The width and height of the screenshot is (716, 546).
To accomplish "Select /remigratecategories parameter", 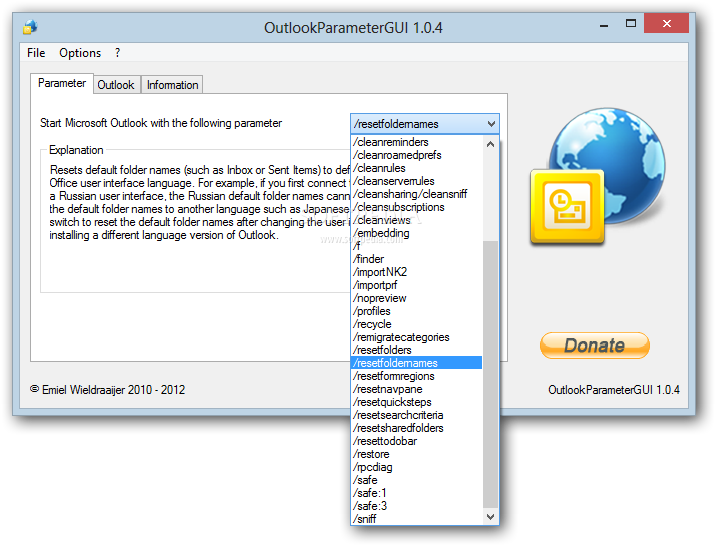I will 416,337.
